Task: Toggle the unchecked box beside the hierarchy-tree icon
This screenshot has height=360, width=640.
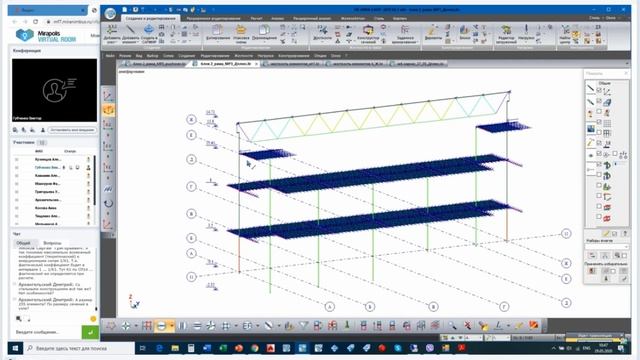Action: pos(615,154)
